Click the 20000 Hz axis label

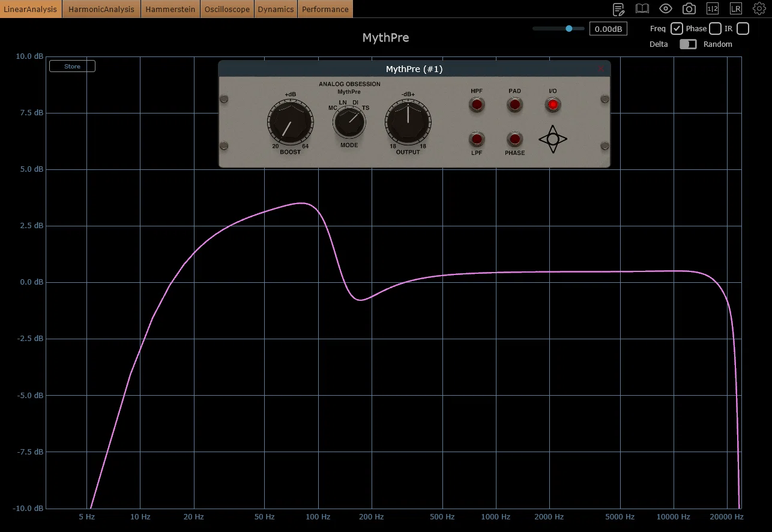726,517
